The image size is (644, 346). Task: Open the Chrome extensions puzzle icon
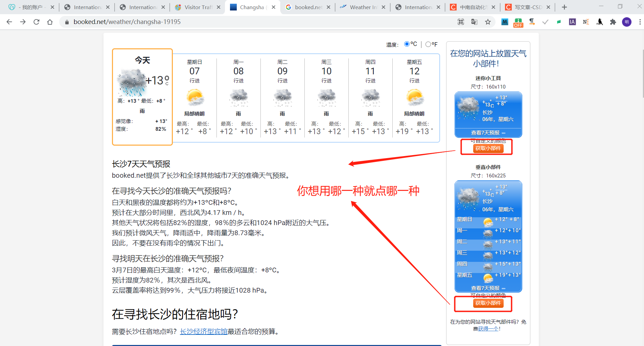click(613, 22)
